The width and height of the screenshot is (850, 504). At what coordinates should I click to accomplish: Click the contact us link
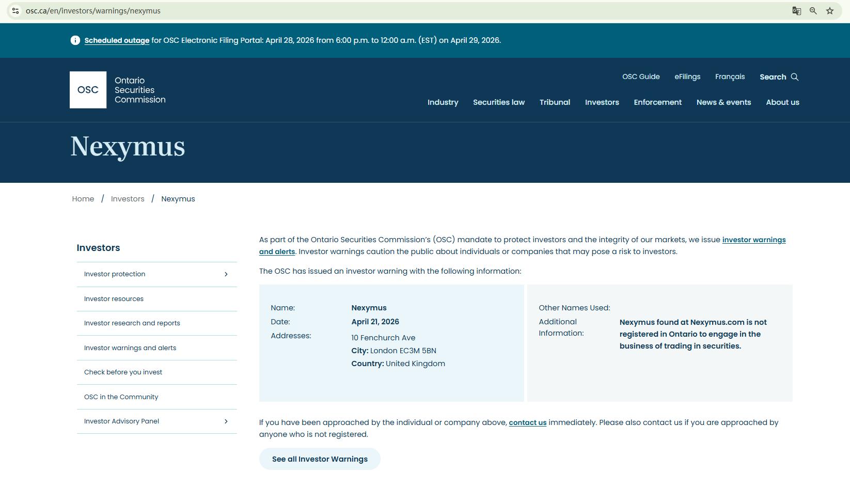(x=528, y=422)
